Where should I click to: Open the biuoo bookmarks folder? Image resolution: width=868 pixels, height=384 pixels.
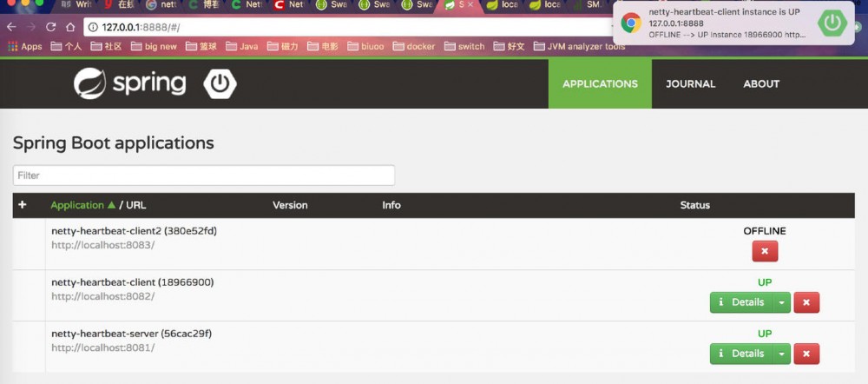pos(366,47)
